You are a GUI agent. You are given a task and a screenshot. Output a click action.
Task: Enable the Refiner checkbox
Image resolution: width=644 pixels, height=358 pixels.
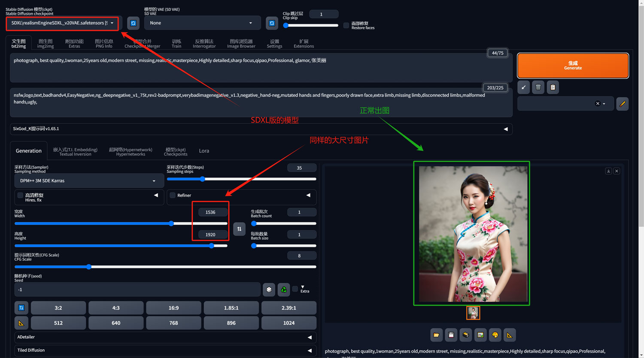pos(173,195)
